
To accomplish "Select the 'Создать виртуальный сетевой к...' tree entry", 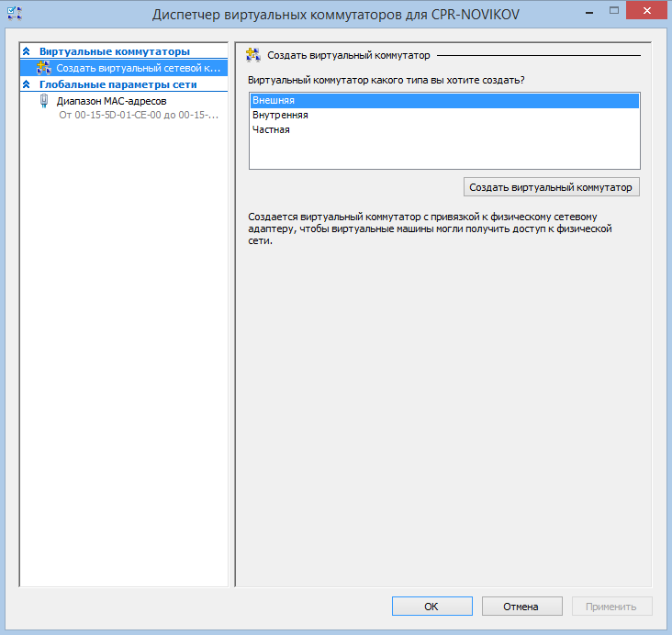I will (138, 68).
